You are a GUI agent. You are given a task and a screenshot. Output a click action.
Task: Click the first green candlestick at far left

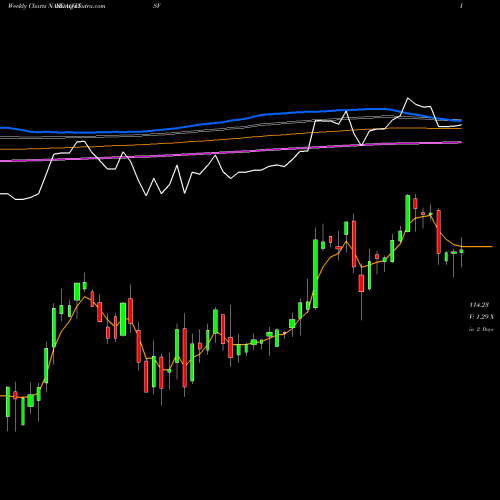point(8,402)
